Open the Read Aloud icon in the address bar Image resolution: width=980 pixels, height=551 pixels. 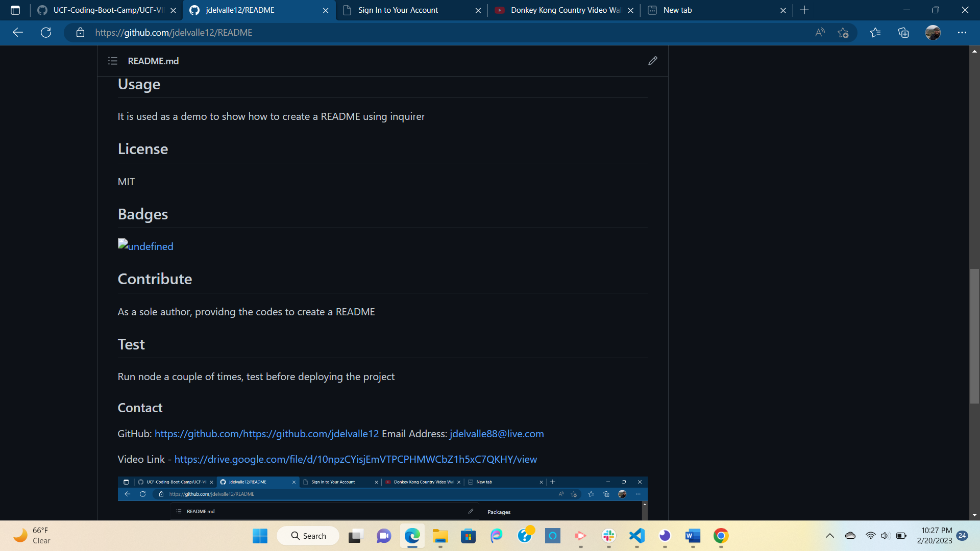pyautogui.click(x=820, y=33)
